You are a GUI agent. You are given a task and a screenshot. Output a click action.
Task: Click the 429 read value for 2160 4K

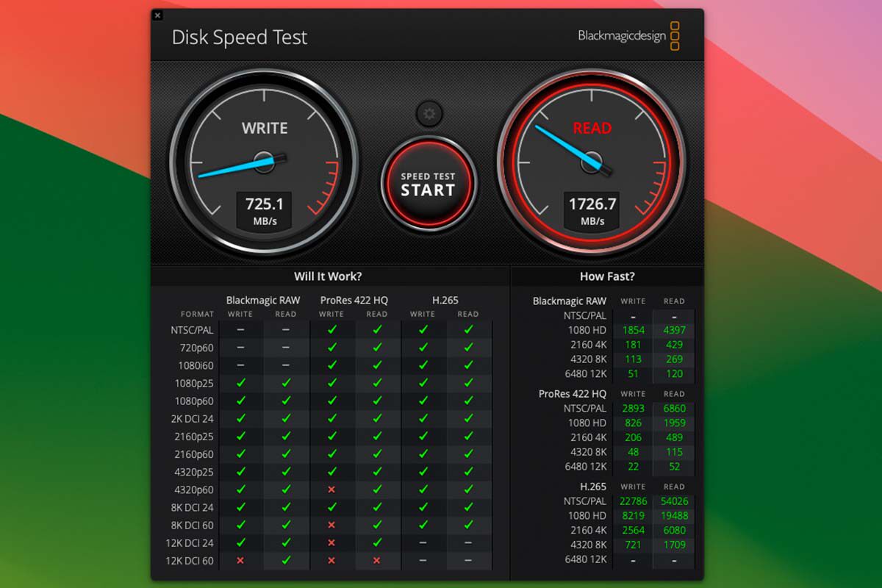coord(674,345)
